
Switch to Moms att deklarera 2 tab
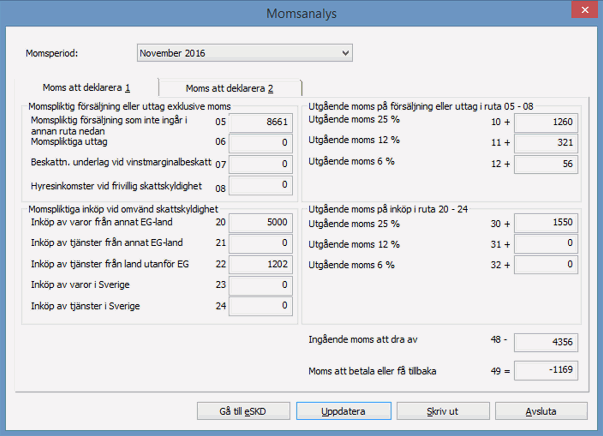(229, 88)
